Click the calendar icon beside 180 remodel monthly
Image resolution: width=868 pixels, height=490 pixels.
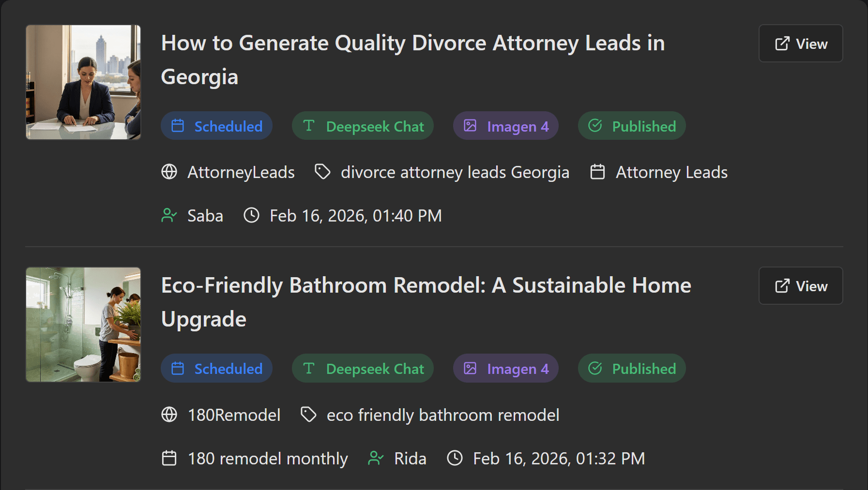pyautogui.click(x=169, y=458)
